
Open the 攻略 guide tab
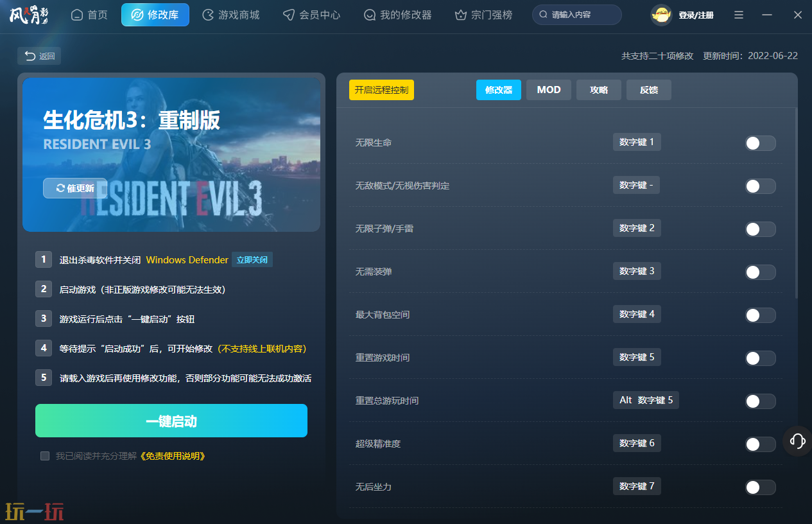(x=599, y=90)
